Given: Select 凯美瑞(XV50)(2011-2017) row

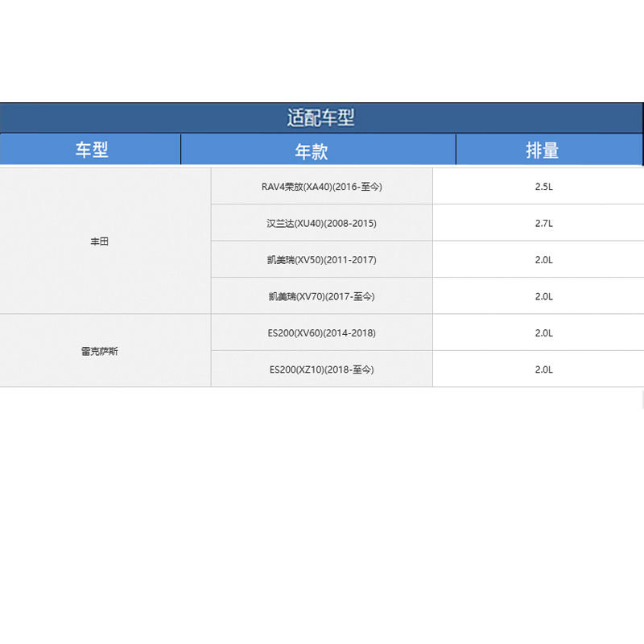Looking at the screenshot, I should pyautogui.click(x=322, y=259).
